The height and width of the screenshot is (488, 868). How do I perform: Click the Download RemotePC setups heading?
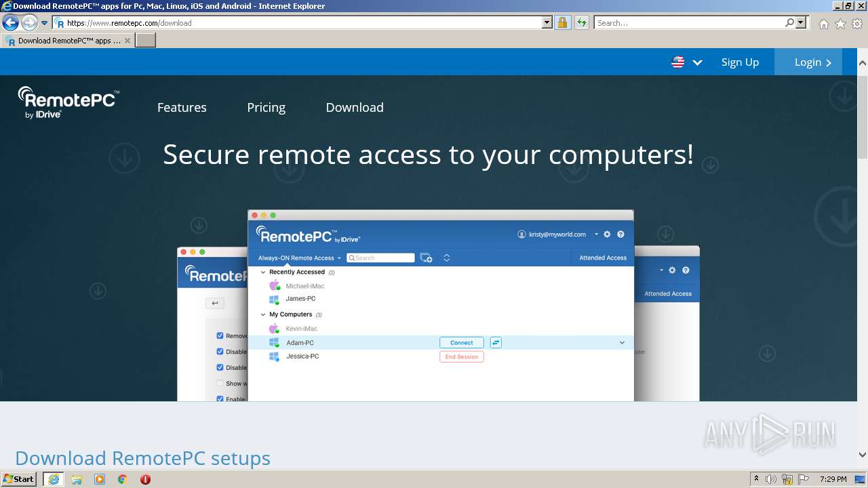[143, 458]
